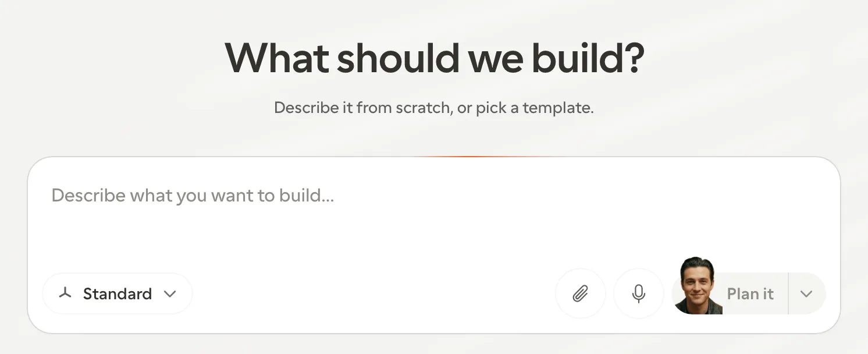Attach a file with the paperclip icon
The height and width of the screenshot is (354, 868).
(x=580, y=293)
